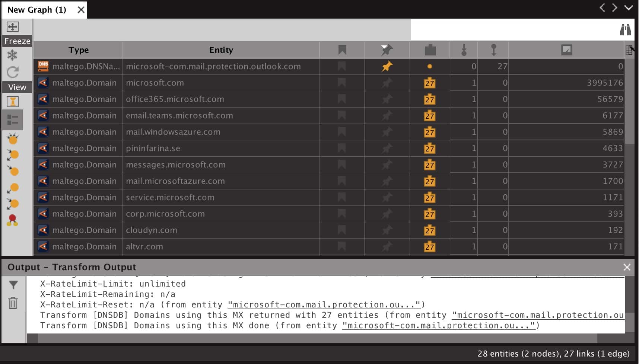This screenshot has width=639, height=364.
Task: Toggle bookmark for microsoft.com row
Action: coord(341,83)
